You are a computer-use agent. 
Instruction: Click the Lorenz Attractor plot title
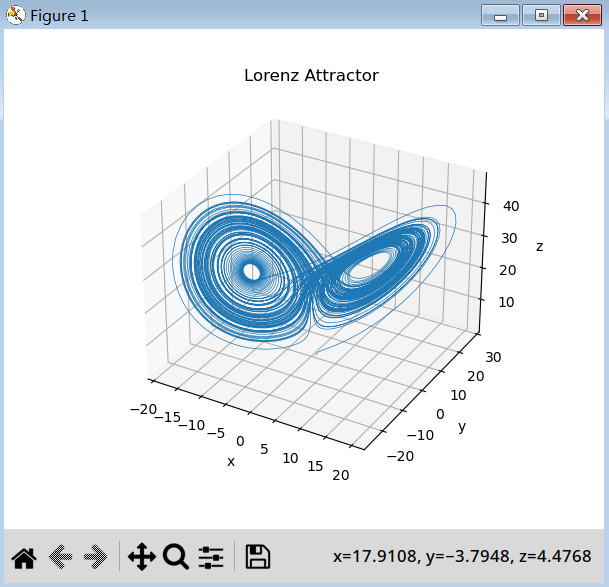pos(311,76)
